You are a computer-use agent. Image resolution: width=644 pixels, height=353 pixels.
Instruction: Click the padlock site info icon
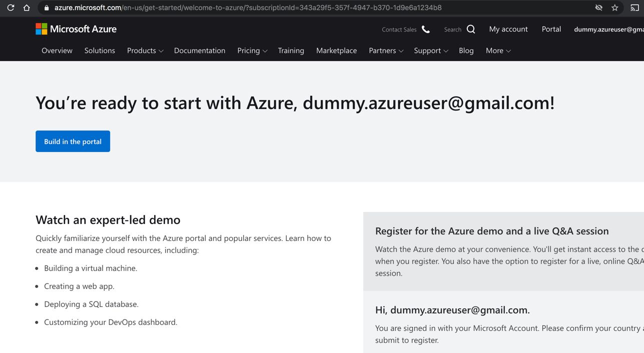[x=47, y=8]
